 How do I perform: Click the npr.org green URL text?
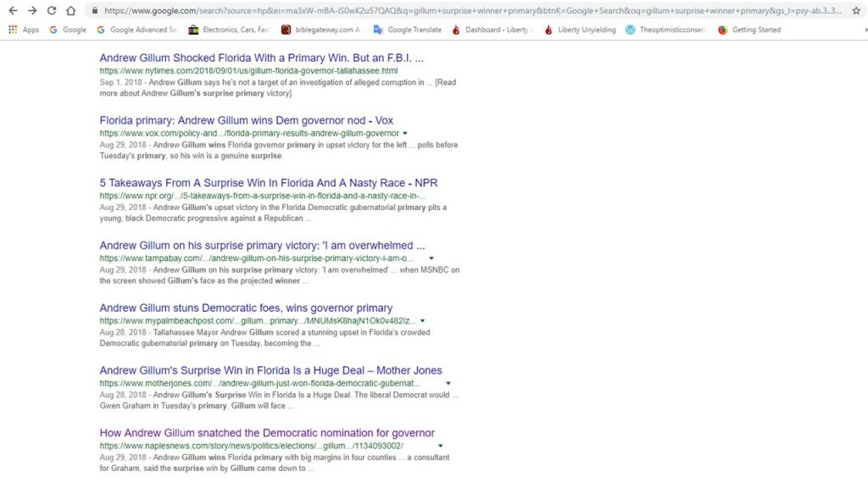tap(263, 196)
